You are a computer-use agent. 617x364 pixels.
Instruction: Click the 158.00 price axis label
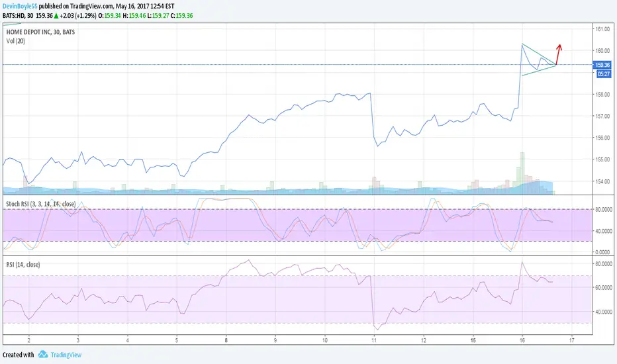(x=602, y=95)
